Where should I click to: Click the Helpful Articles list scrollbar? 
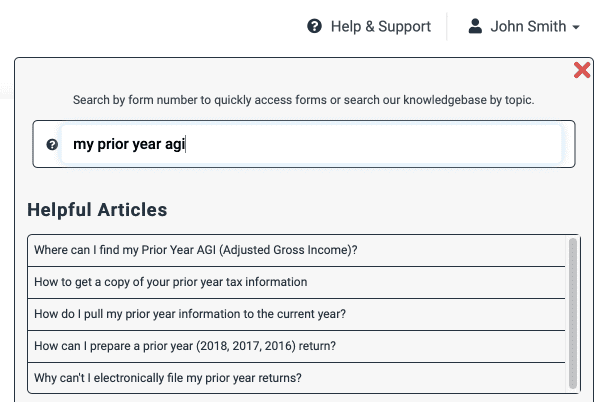coord(573,313)
